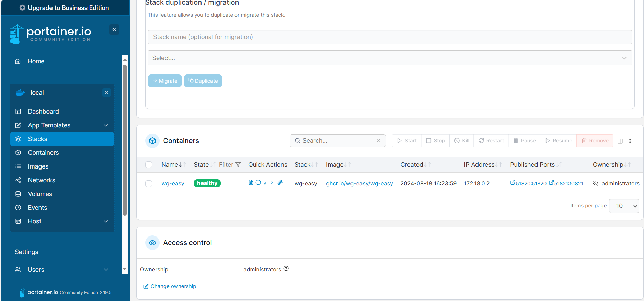Click the Restart container button
The width and height of the screenshot is (644, 301).
[x=491, y=141]
